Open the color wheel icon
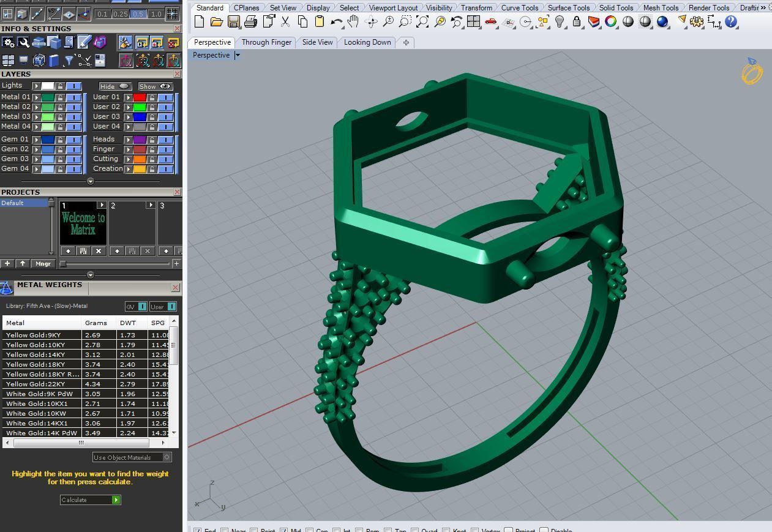772x532 pixels. (x=611, y=22)
